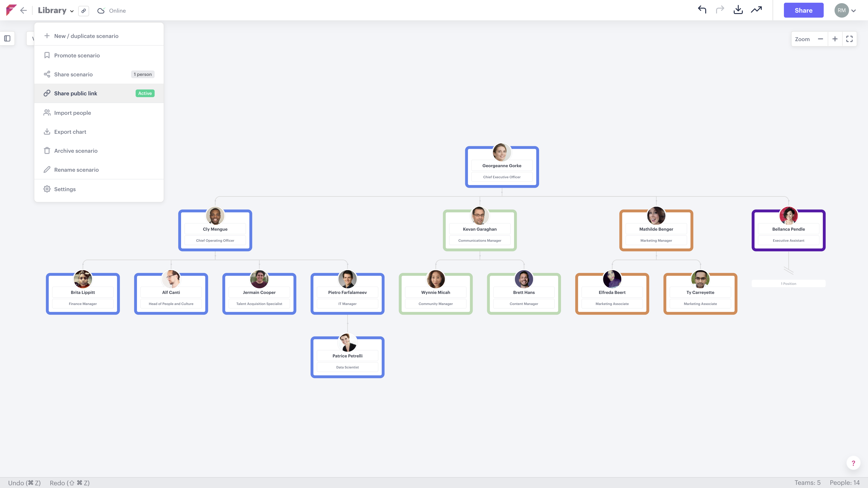Toggle the left sidebar panel icon
Image resolution: width=868 pixels, height=488 pixels.
tap(7, 38)
